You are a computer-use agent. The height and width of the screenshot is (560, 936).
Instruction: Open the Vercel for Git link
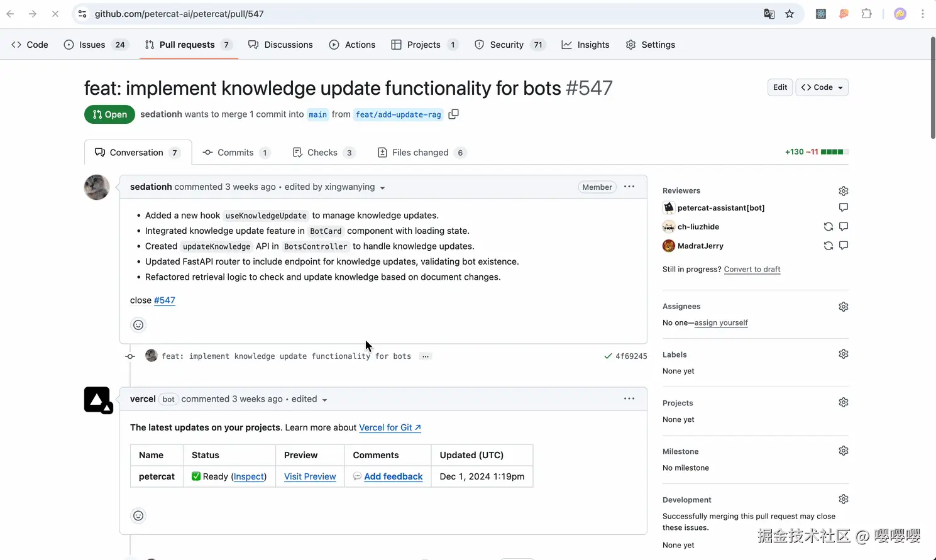point(390,427)
